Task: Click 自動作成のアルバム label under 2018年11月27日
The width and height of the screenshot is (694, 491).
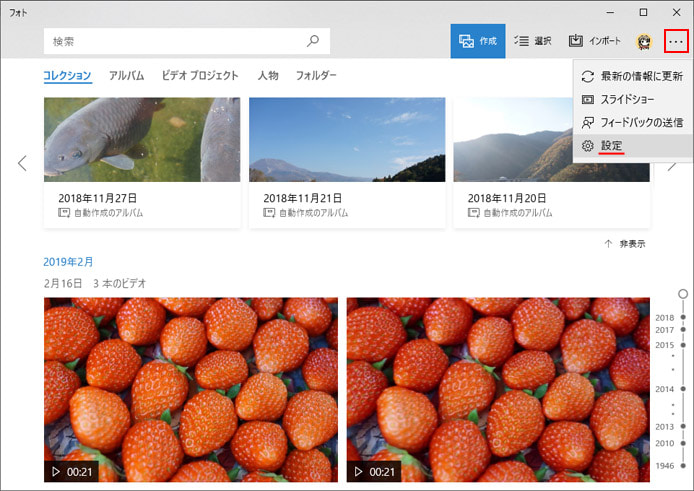Action: click(x=108, y=213)
